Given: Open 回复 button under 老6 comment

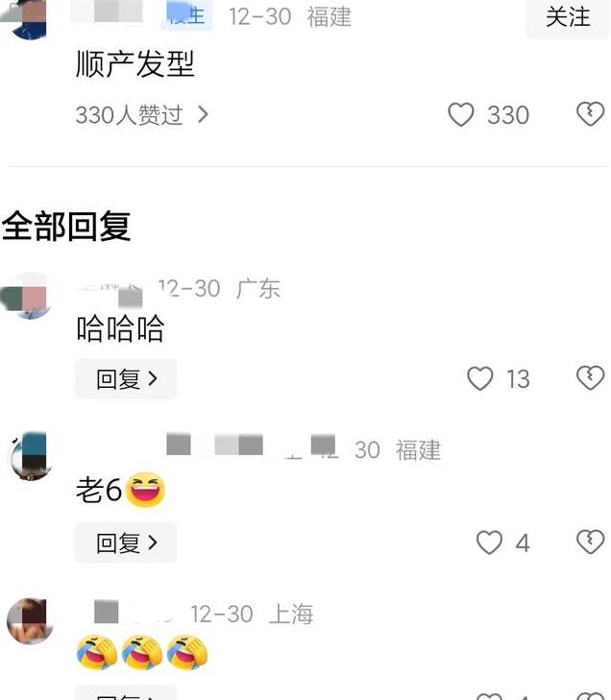Looking at the screenshot, I should (126, 543).
